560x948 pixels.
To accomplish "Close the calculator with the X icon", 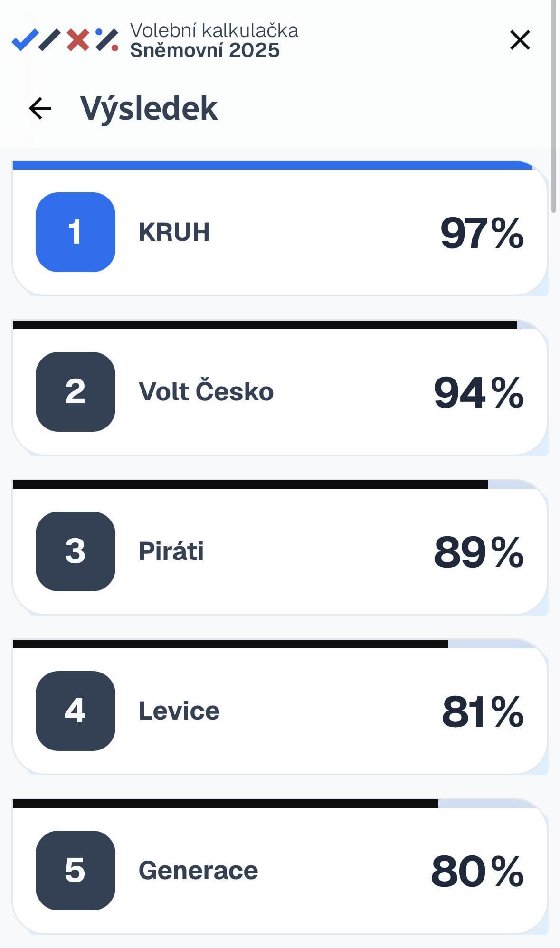I will [520, 40].
